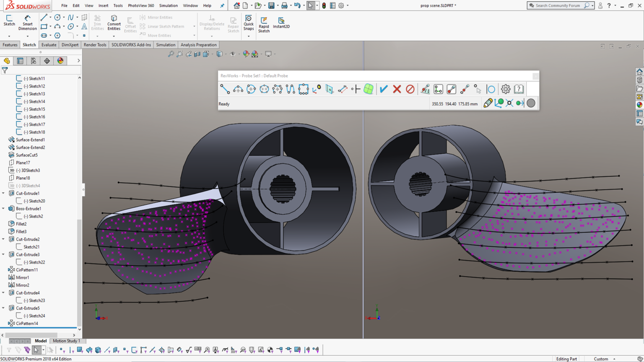Accept the probe with the green checkmark
This screenshot has height=362, width=644.
[x=384, y=89]
